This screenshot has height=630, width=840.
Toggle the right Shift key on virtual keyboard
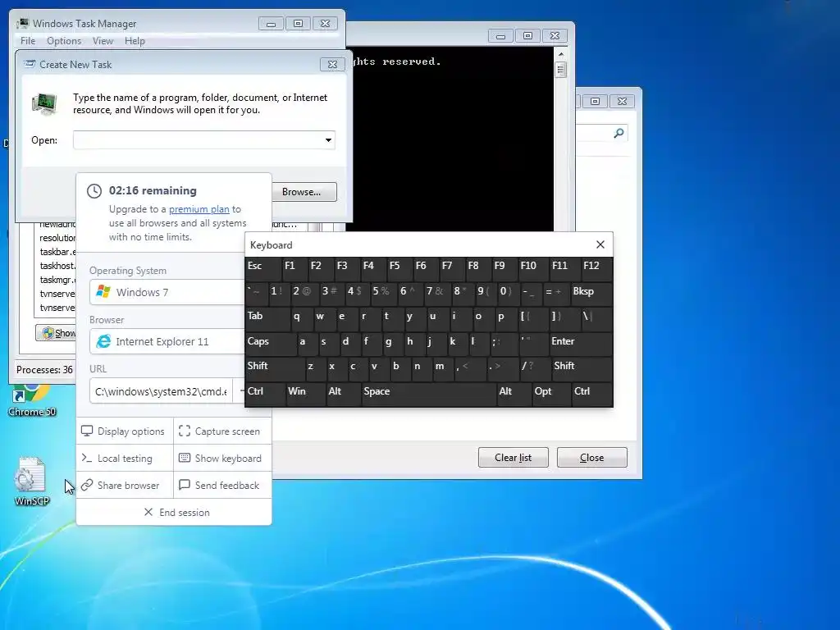coord(582,370)
